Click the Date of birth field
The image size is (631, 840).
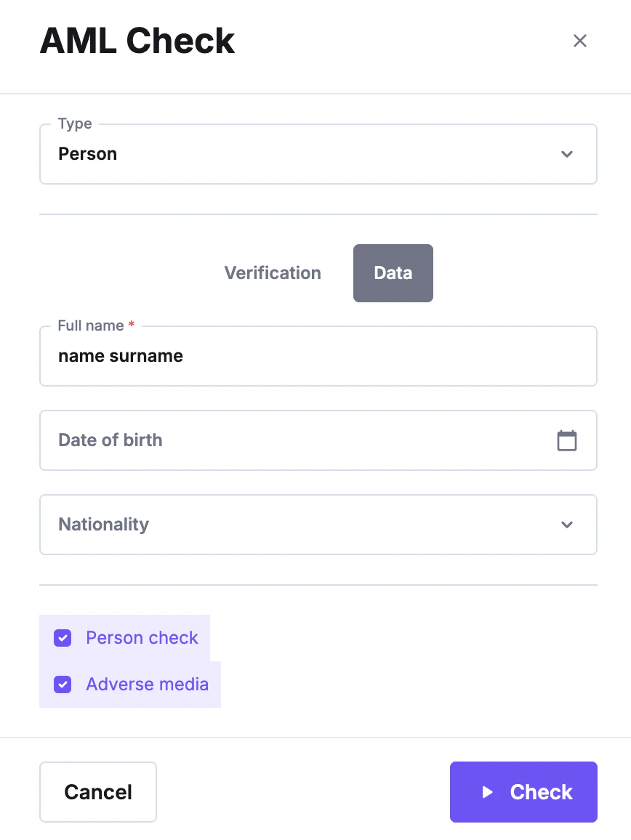coord(291,440)
